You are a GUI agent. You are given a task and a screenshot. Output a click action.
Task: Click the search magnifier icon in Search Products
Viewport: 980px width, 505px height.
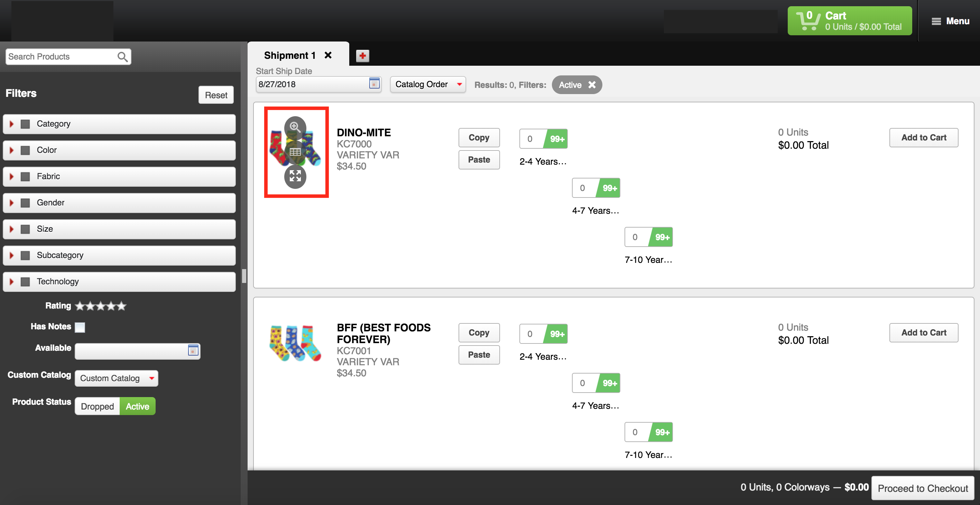pyautogui.click(x=122, y=57)
